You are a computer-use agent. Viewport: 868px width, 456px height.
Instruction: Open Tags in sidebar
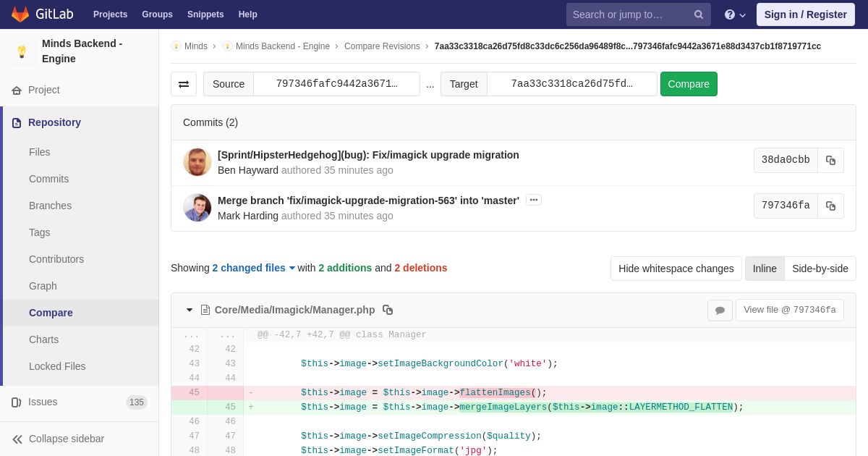pyautogui.click(x=40, y=232)
